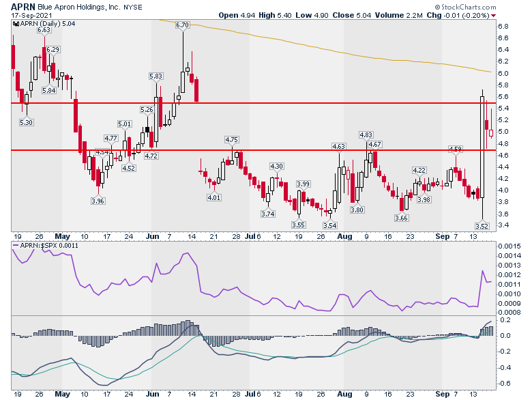Click the Low 4.90 value
532x400 pixels.
point(312,15)
